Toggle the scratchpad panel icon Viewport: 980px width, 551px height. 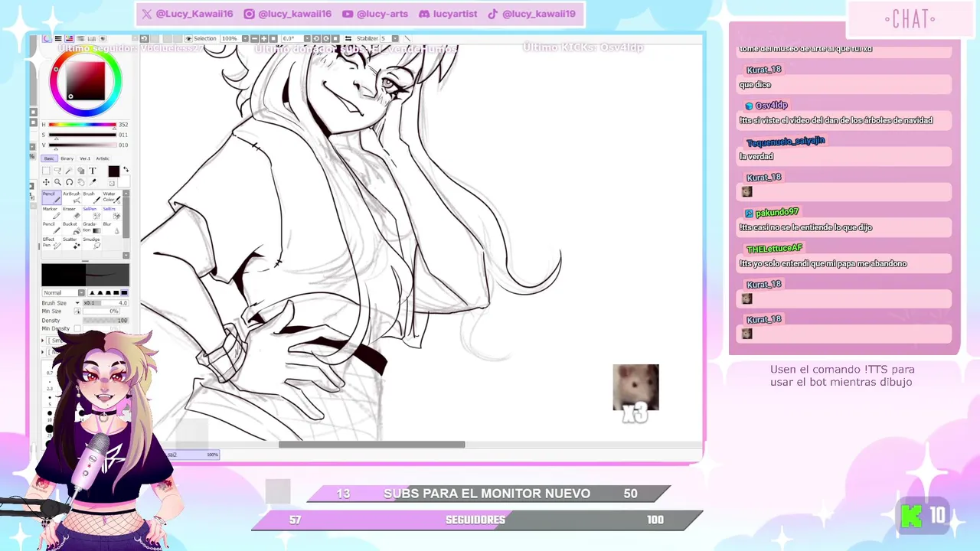[103, 38]
